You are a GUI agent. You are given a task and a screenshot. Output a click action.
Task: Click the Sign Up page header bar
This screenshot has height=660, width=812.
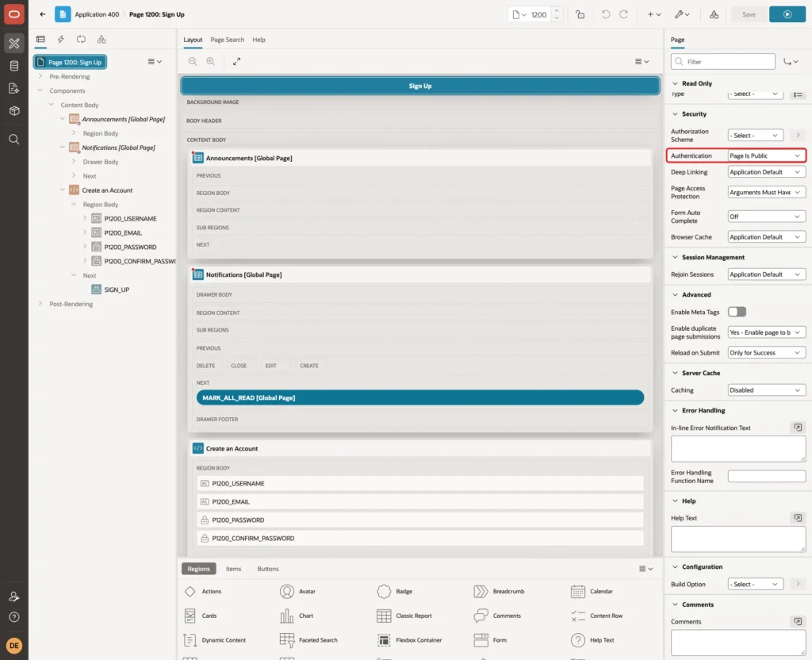click(x=420, y=86)
